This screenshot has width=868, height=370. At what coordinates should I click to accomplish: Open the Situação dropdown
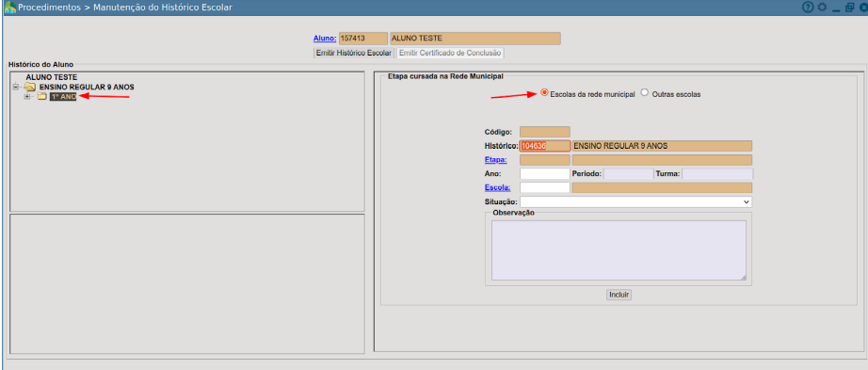(x=635, y=202)
